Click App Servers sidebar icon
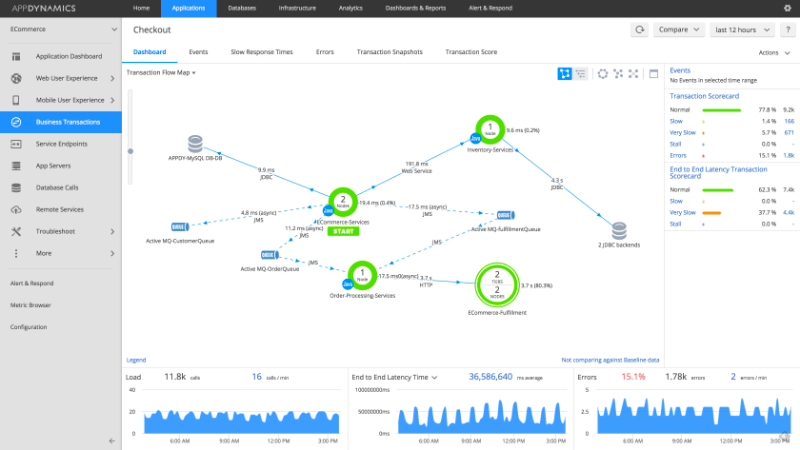 coord(16,166)
